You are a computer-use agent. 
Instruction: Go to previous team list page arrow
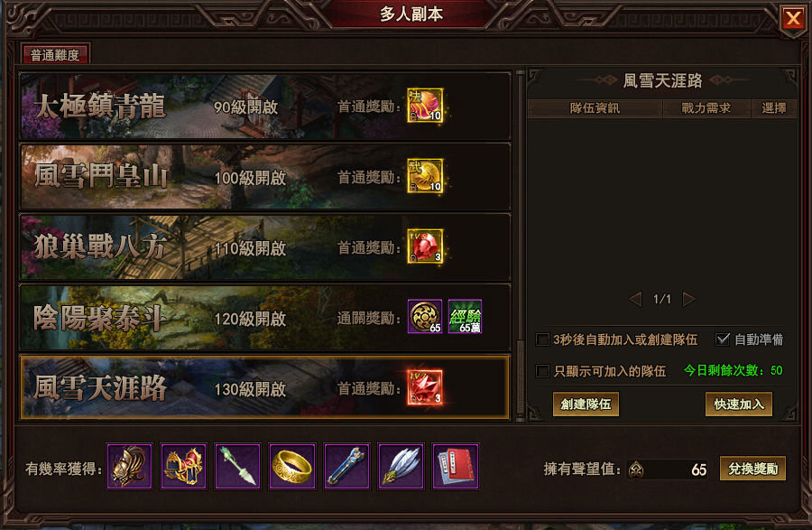636,300
